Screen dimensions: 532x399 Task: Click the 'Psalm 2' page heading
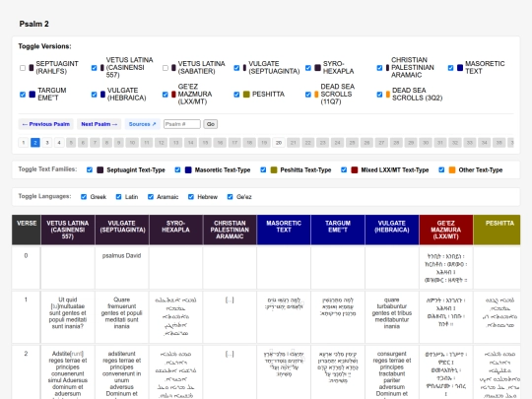click(33, 24)
